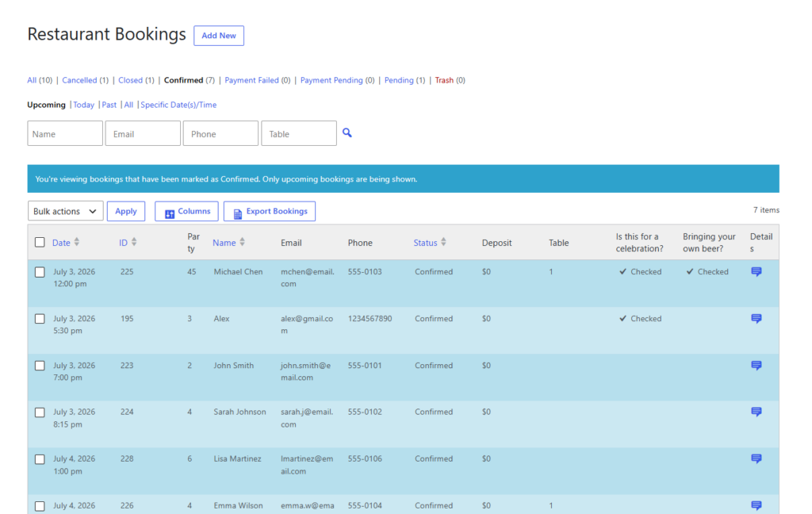
Task: Click the name cell "Sarah Johnson"
Action: [x=239, y=412]
